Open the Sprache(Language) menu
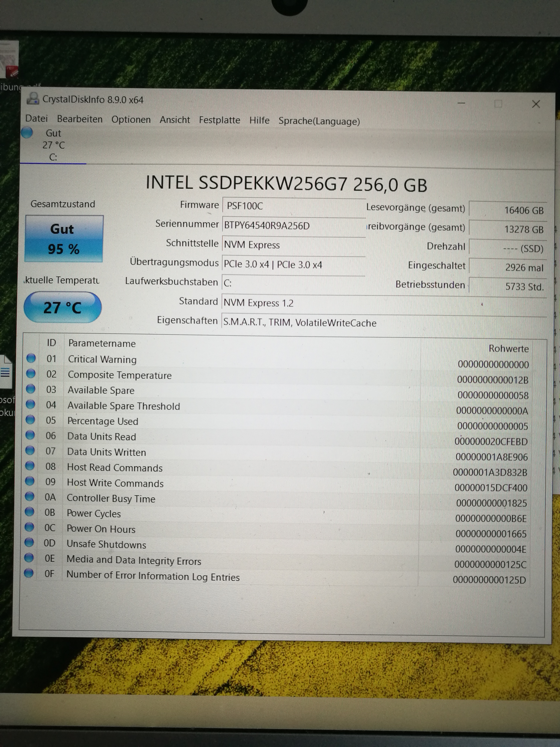The image size is (560, 747). coord(319,121)
